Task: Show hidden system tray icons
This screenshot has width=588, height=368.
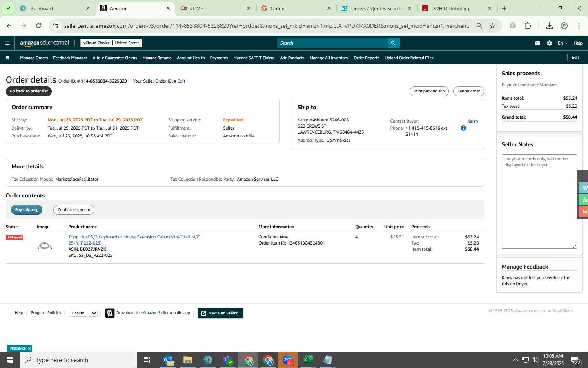Action: tap(515, 360)
